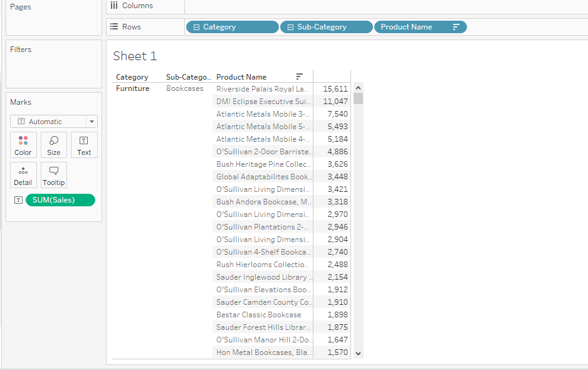
Task: Click sort icon on Product Name pill
Action: tap(456, 27)
